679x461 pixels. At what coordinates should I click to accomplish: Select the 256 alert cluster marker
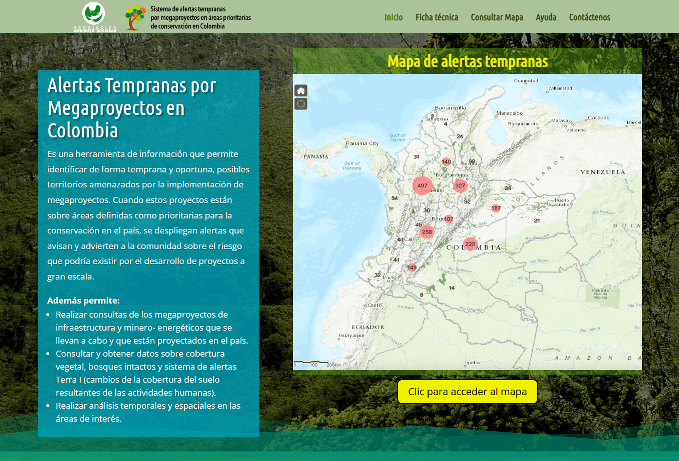click(x=427, y=231)
